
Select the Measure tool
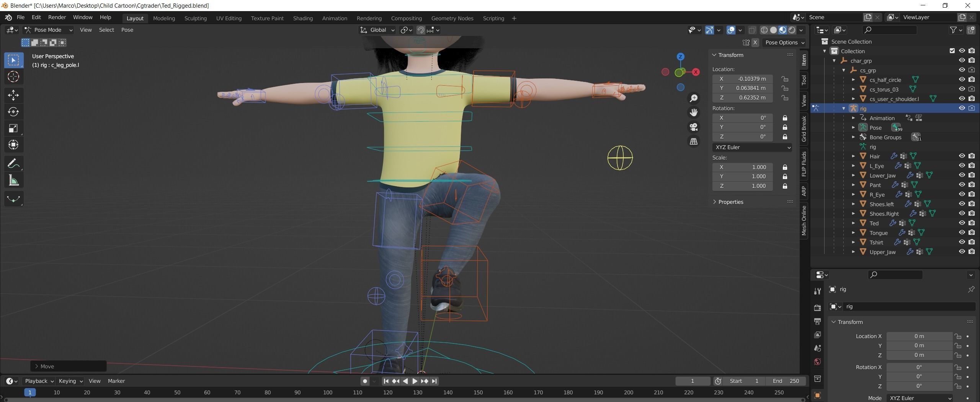click(x=13, y=181)
